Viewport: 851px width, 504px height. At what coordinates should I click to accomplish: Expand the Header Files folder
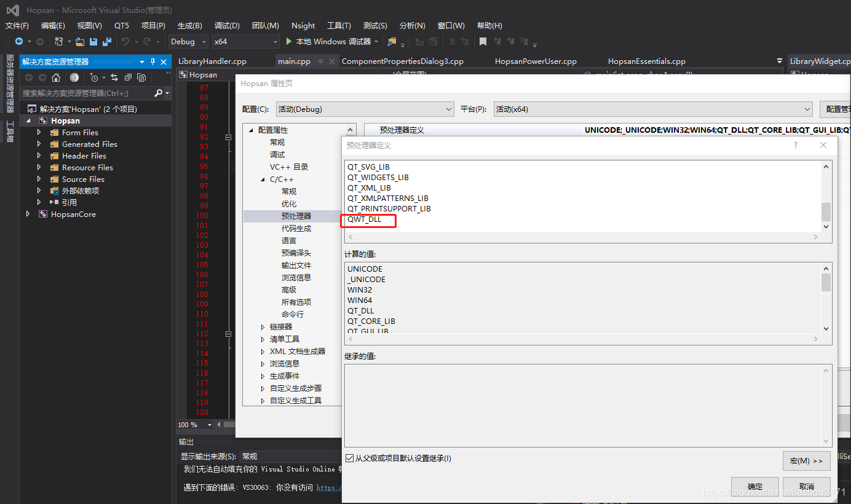(x=39, y=156)
